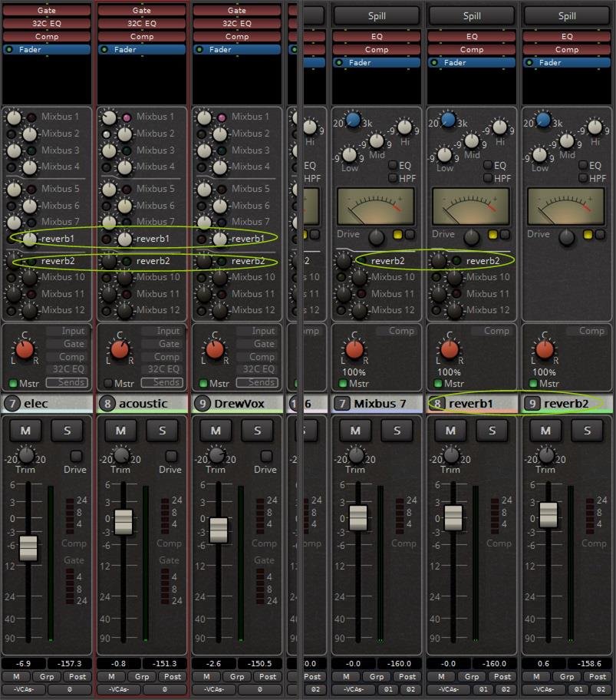Click the gain readout showing -6.9 on elec
Image resolution: width=616 pixels, height=700 pixels.
click(x=23, y=663)
